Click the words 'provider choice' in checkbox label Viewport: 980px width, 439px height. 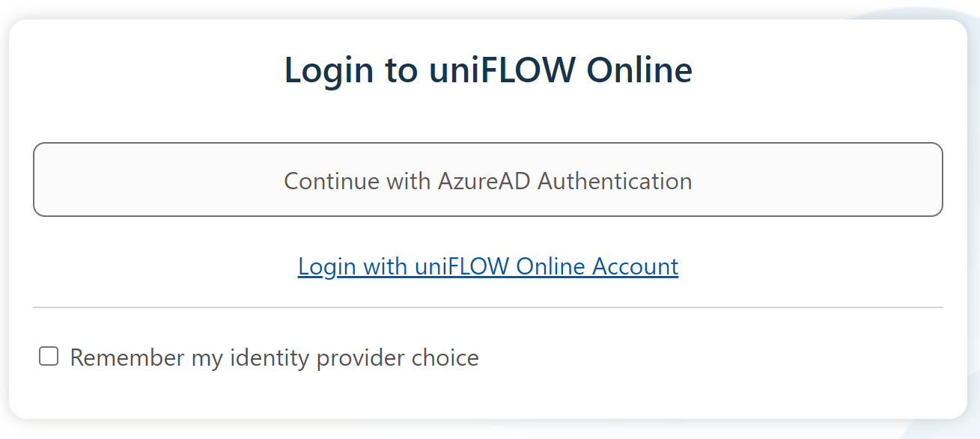(x=398, y=357)
